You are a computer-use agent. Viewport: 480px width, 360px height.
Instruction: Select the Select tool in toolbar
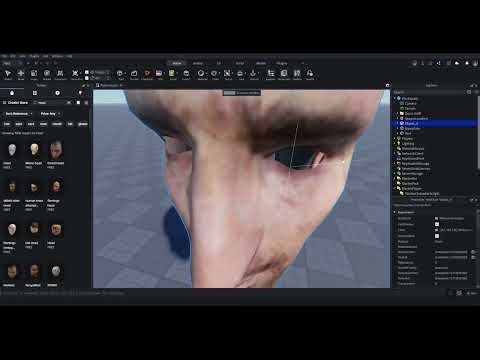8,74
